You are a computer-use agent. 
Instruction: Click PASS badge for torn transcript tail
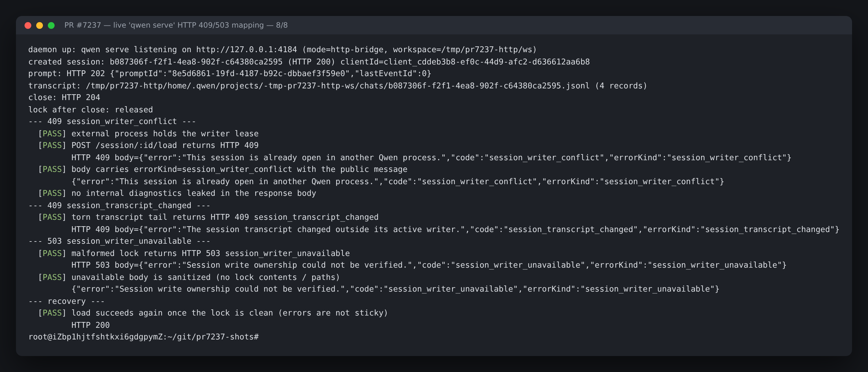point(52,217)
